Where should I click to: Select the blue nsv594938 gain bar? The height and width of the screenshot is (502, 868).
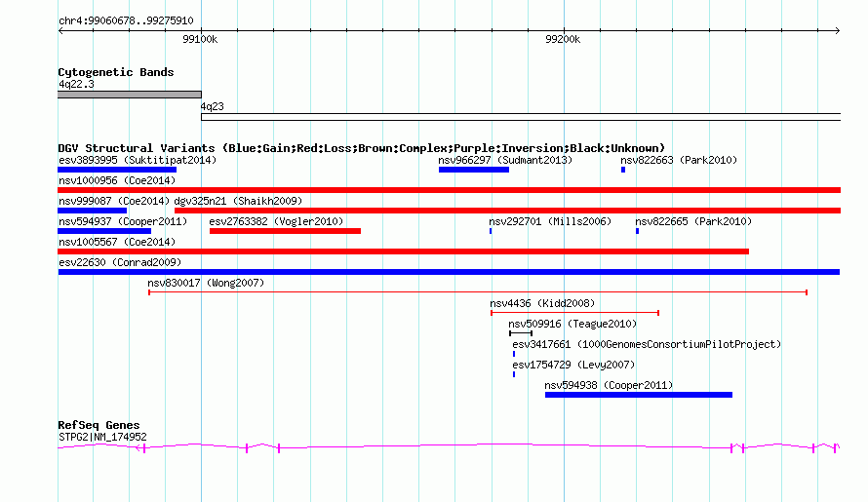[x=639, y=395]
